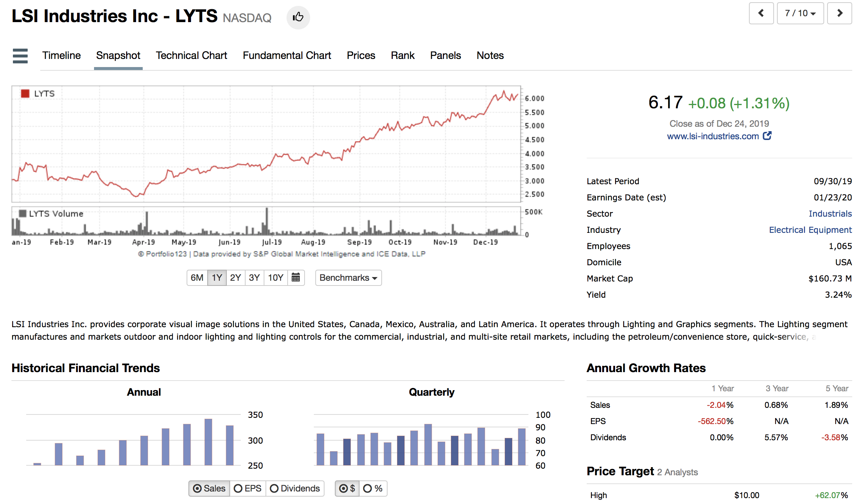Select the Dividends radio option
857x504 pixels.
[x=295, y=489]
